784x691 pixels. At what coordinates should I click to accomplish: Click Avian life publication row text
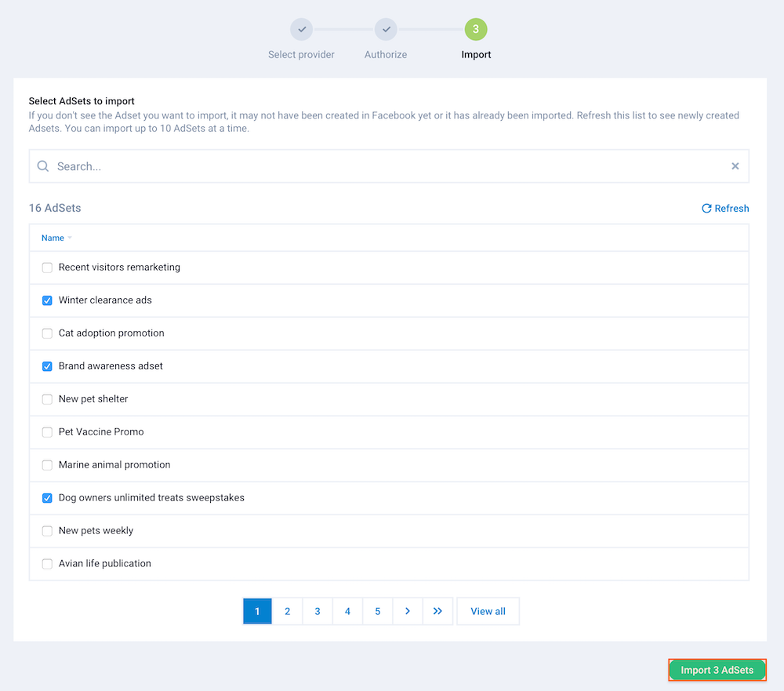104,563
